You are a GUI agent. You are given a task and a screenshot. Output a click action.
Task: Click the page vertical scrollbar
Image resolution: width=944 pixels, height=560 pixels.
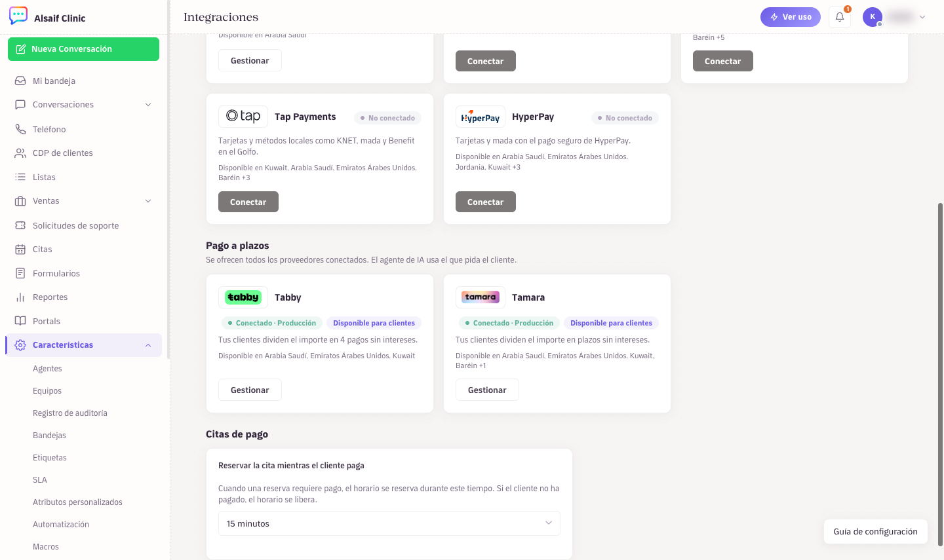point(940,373)
